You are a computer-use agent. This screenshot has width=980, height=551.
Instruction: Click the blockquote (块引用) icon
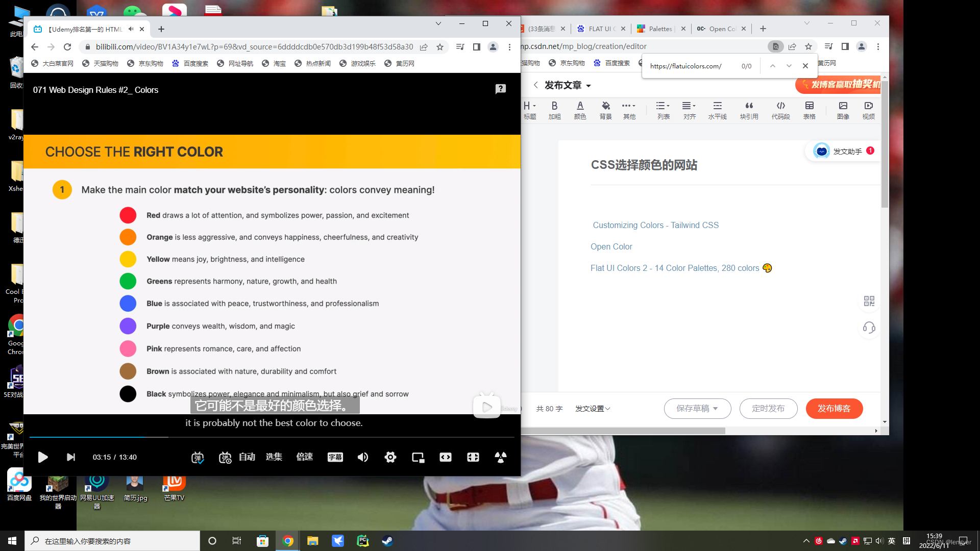[x=749, y=109]
